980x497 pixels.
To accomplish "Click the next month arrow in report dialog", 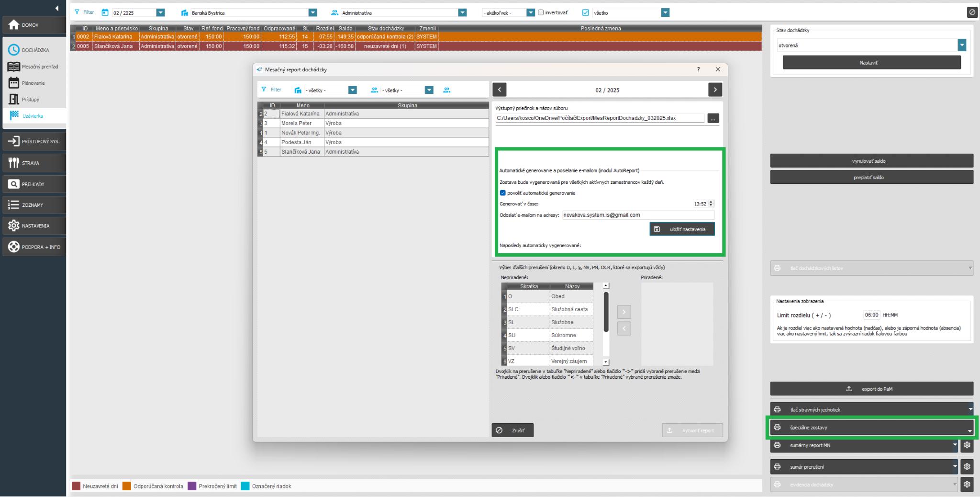I will [715, 90].
